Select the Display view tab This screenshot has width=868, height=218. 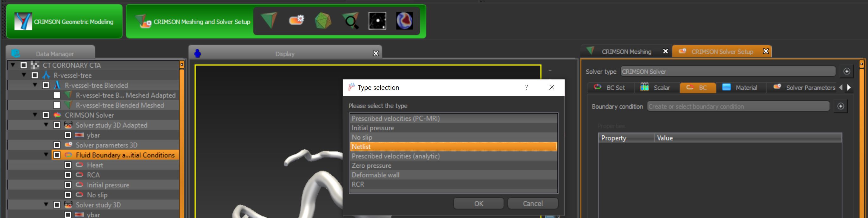point(285,53)
